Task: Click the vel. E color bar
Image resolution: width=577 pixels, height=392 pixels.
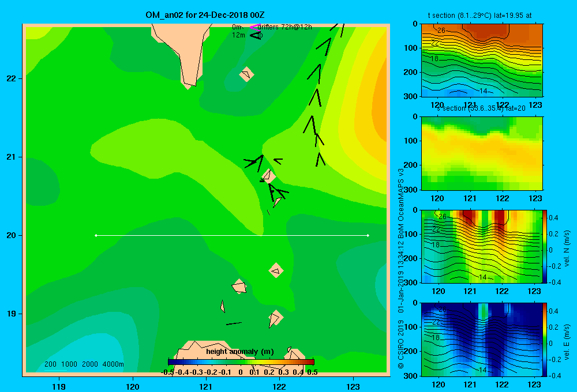Action: (545, 340)
